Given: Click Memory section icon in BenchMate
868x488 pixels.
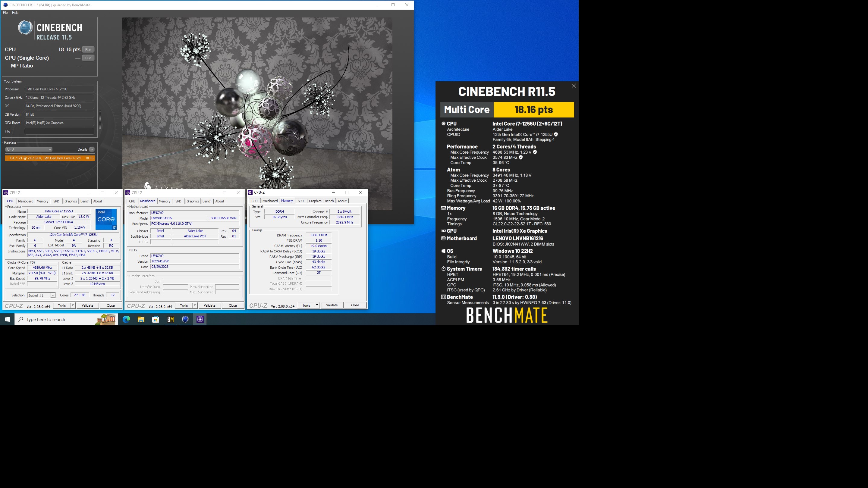Looking at the screenshot, I should (x=443, y=208).
